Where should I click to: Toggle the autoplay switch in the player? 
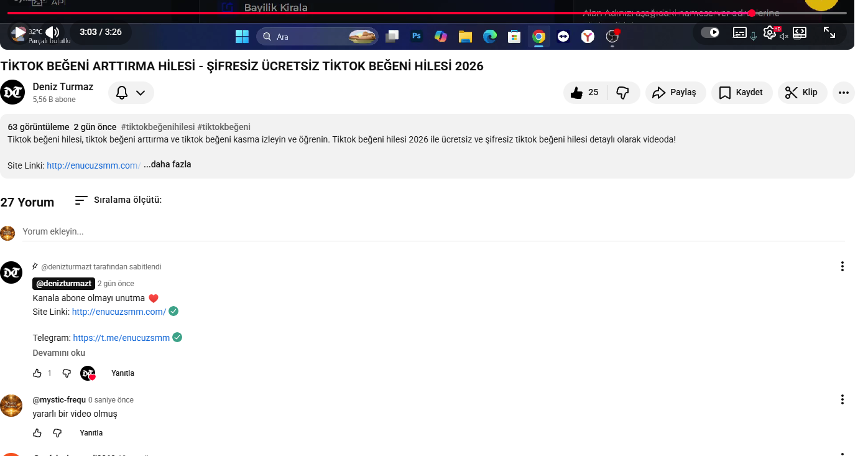click(710, 32)
